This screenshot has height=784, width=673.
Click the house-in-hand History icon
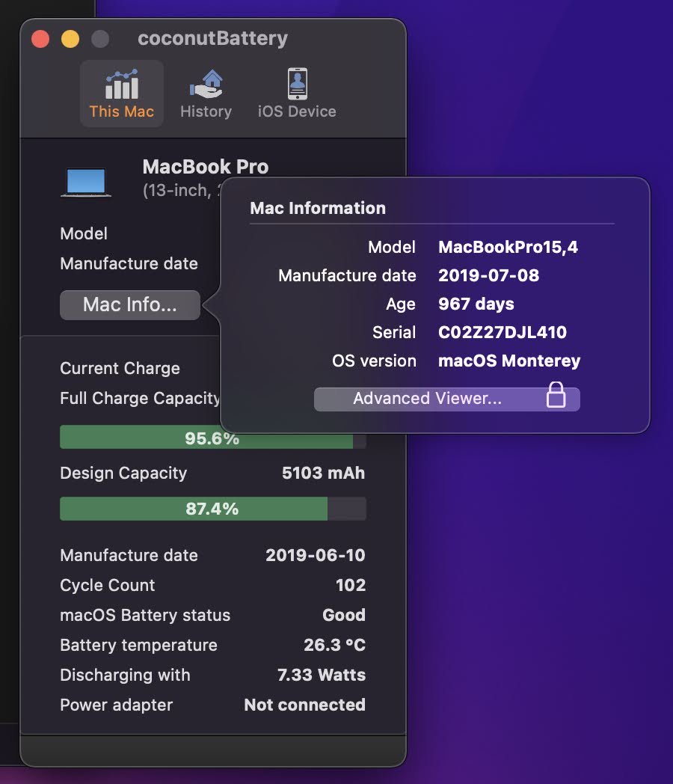tap(206, 84)
